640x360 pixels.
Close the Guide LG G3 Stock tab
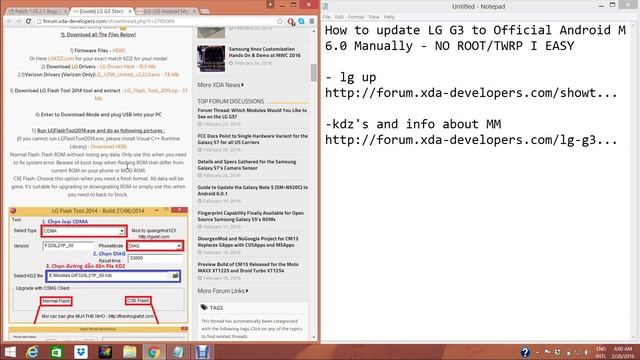click(x=130, y=11)
